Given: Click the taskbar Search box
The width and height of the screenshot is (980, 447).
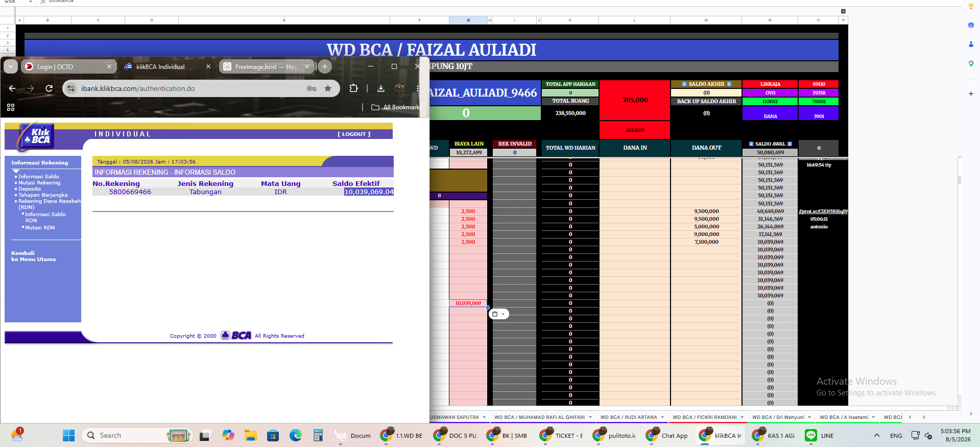Looking at the screenshot, I should pyautogui.click(x=137, y=435).
